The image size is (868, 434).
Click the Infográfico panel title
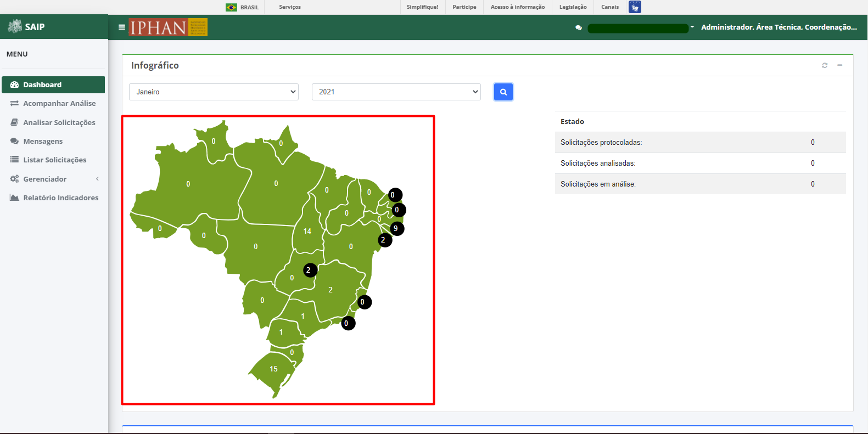pyautogui.click(x=155, y=65)
